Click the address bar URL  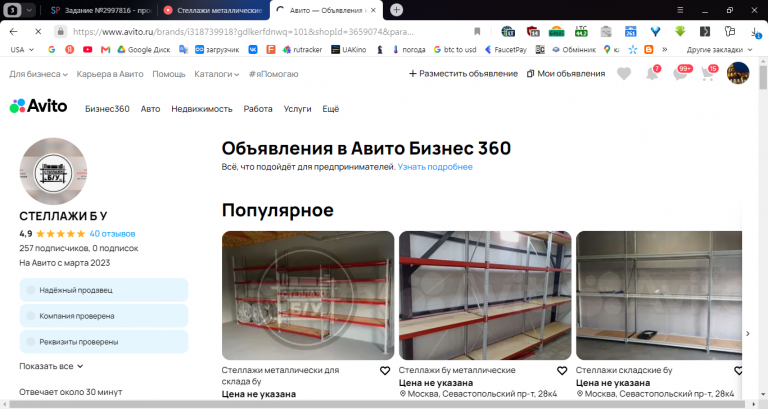(x=243, y=32)
